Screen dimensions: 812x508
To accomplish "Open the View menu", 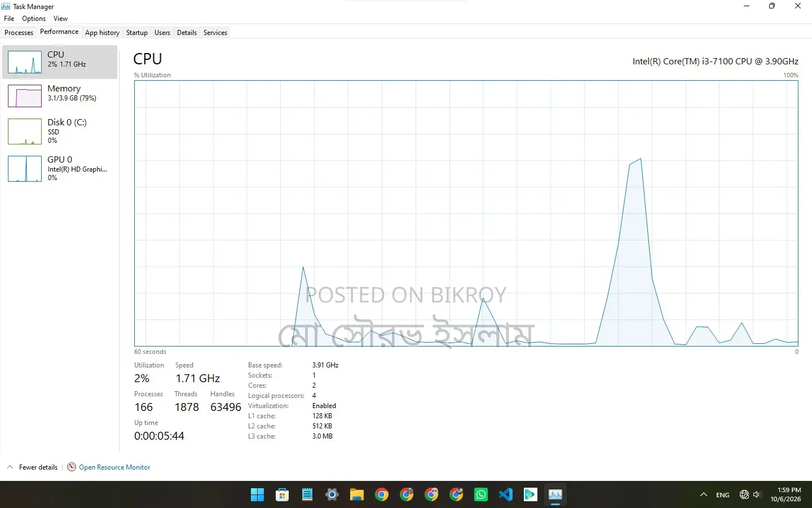I will coord(60,19).
